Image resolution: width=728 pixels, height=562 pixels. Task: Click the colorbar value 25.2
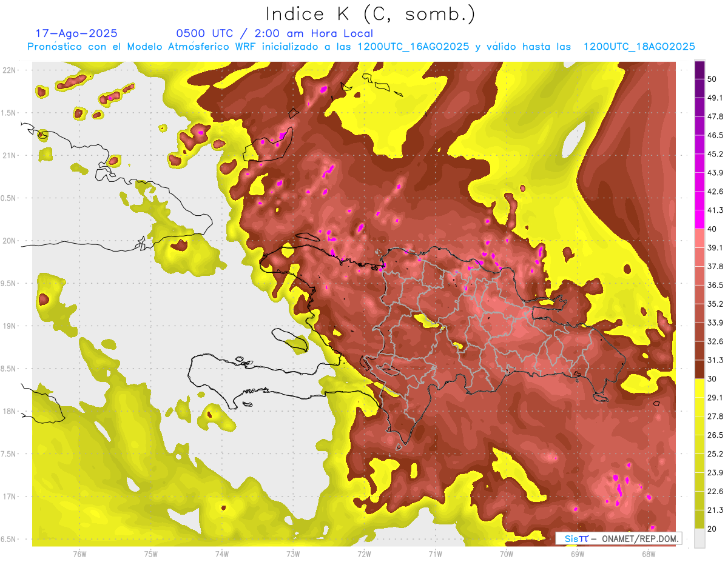[x=715, y=454]
